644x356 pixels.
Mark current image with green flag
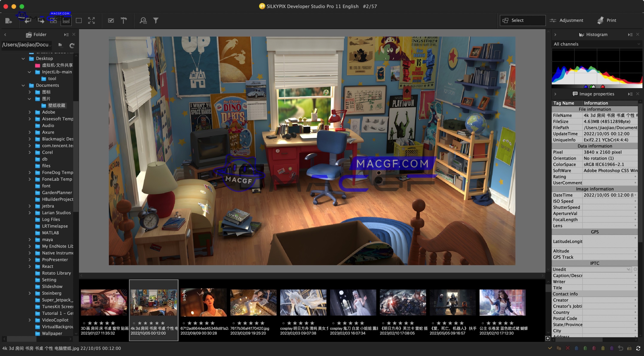(x=585, y=348)
